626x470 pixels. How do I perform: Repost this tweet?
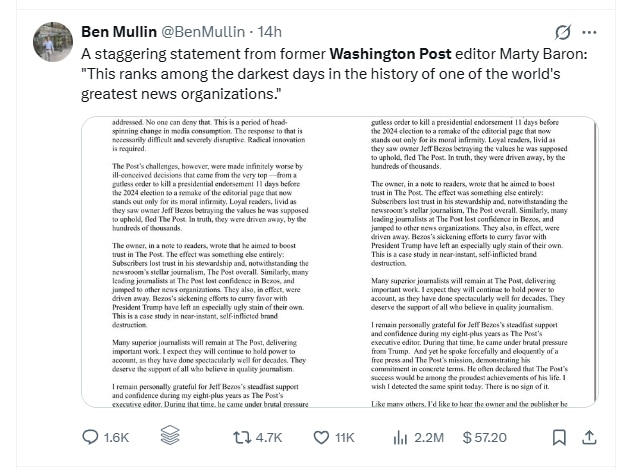240,437
